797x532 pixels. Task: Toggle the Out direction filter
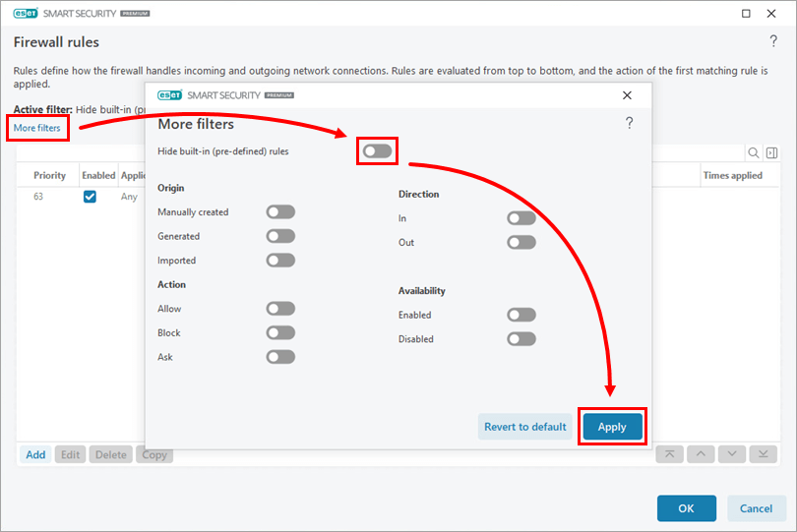point(521,242)
